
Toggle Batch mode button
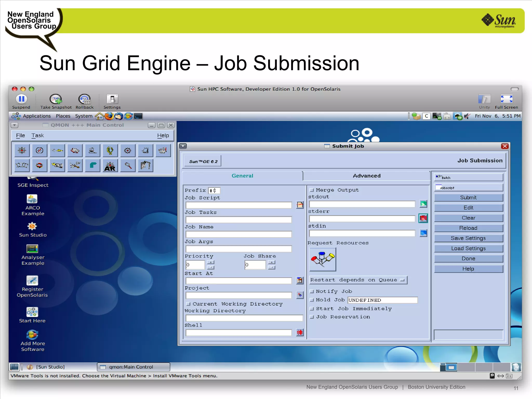click(x=469, y=177)
